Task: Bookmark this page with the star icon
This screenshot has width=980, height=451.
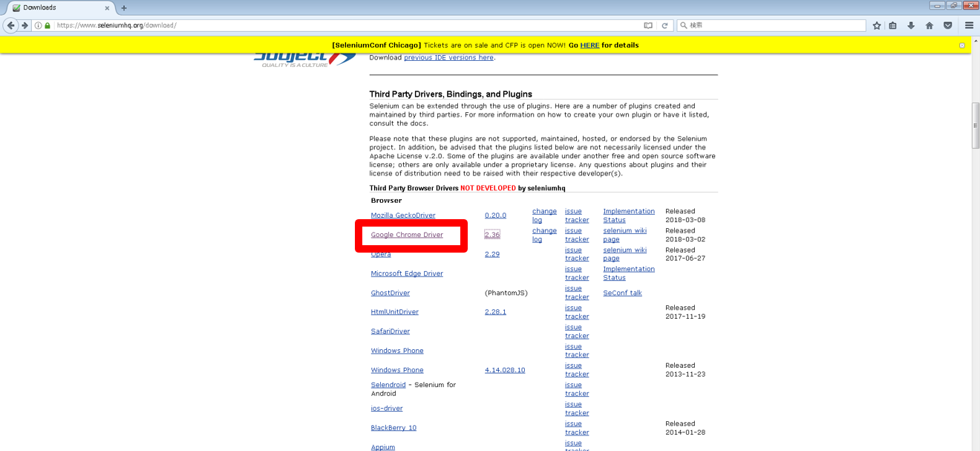Action: tap(877, 25)
